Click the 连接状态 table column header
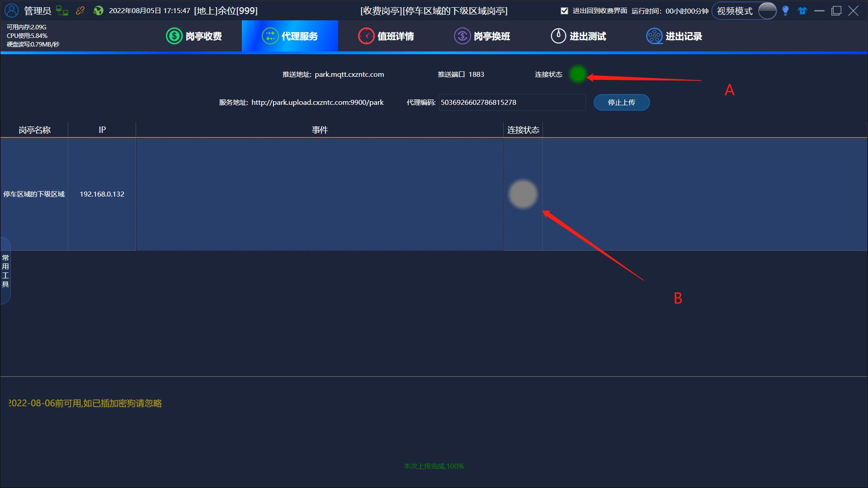 (523, 130)
